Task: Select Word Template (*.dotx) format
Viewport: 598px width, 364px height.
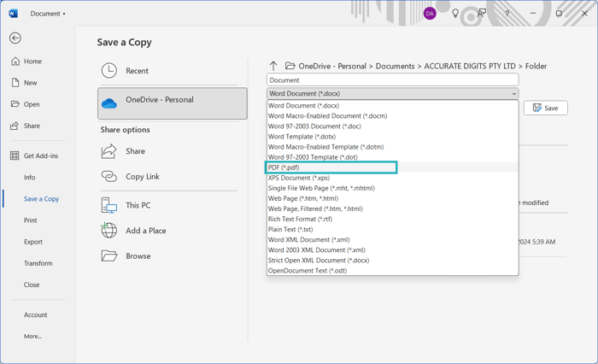Action: [392, 137]
